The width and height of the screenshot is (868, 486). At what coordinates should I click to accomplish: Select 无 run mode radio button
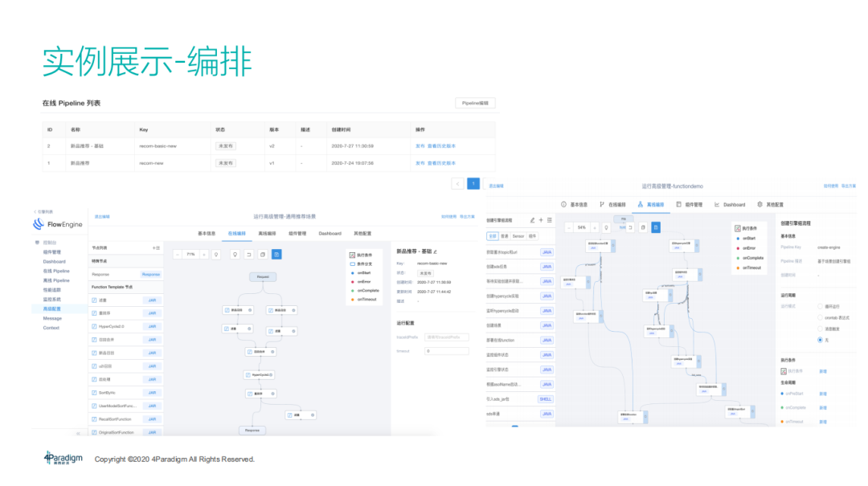coord(820,340)
